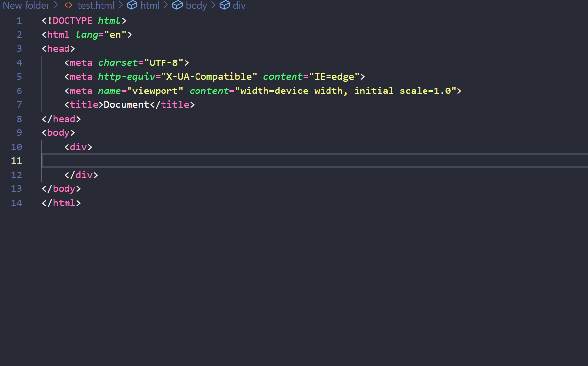Click the opening body tag
The image size is (588, 366).
tap(59, 133)
